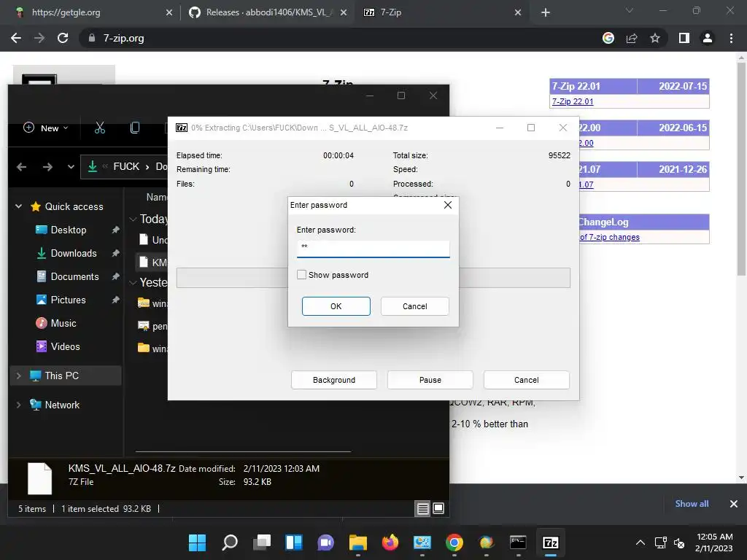Open Desktop in Quick access
Viewport: 747px width, 560px height.
click(x=68, y=230)
